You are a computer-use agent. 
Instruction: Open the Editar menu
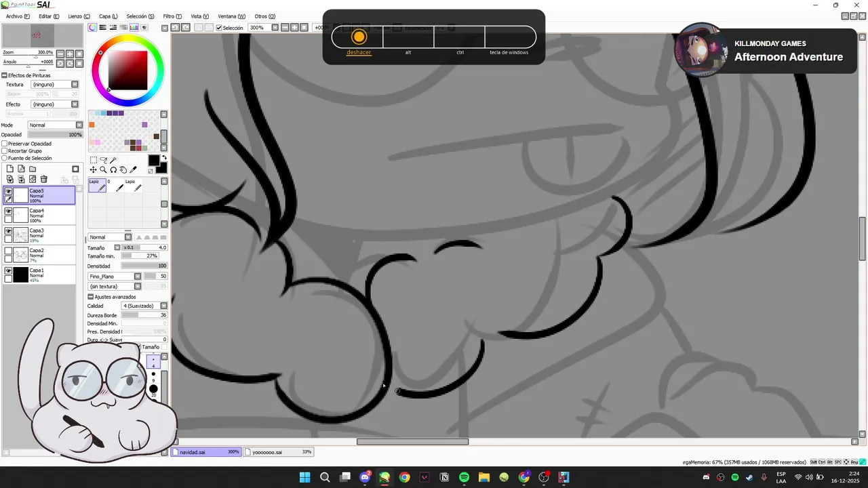pos(49,16)
